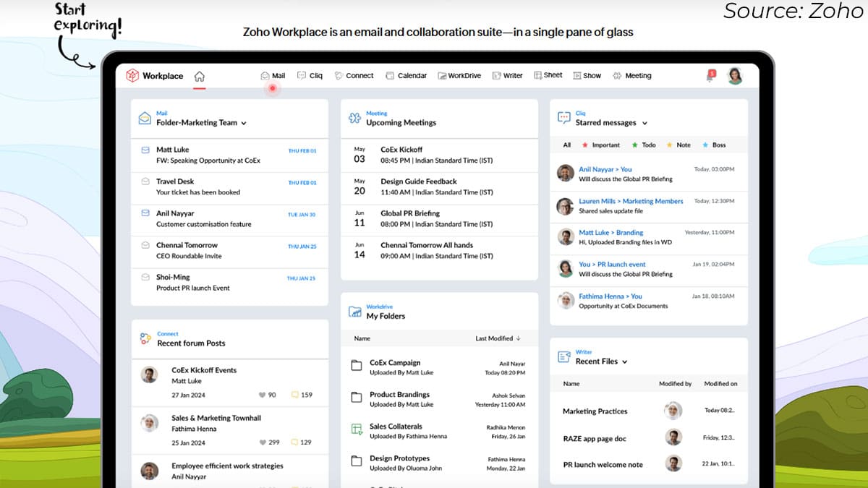Click the profile avatar in top right corner
This screenshot has height=488, width=868.
click(735, 75)
